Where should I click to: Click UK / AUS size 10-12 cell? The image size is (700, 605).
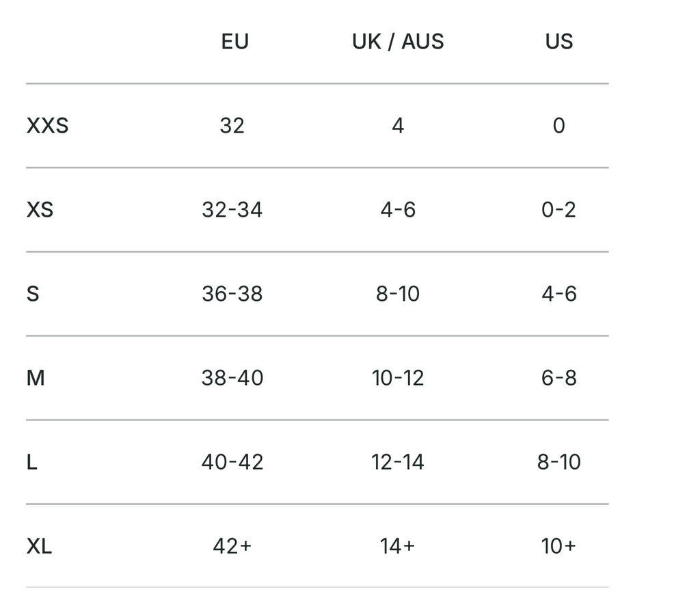(398, 378)
